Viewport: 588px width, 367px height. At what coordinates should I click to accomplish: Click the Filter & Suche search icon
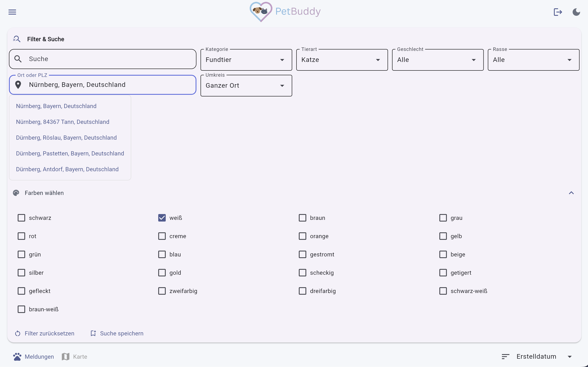[16, 39]
